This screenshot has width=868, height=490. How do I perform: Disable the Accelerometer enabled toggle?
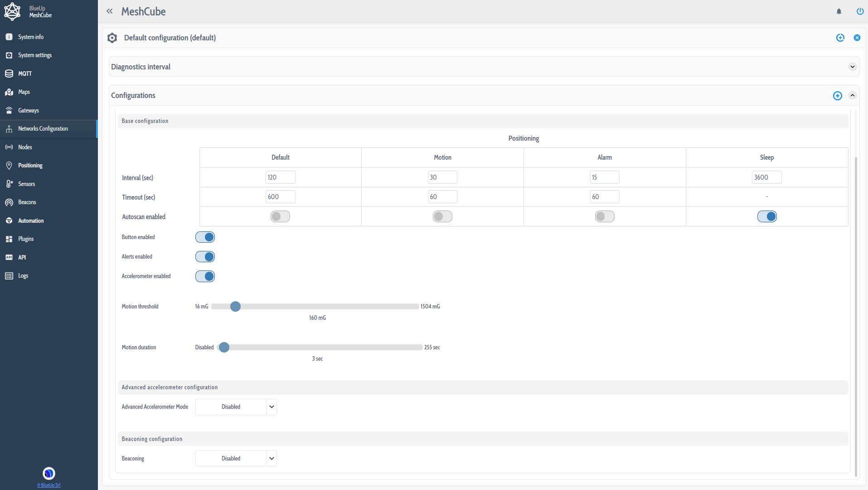coord(205,276)
